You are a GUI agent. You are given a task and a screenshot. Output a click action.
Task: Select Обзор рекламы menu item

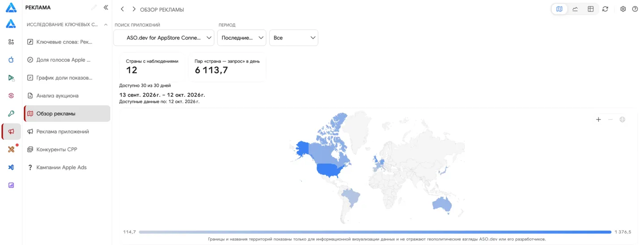(67, 113)
